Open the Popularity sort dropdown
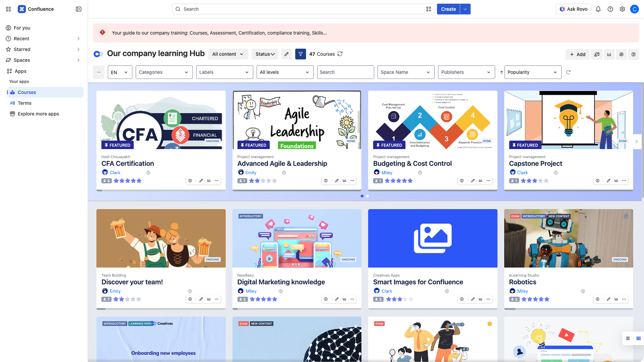 533,72
